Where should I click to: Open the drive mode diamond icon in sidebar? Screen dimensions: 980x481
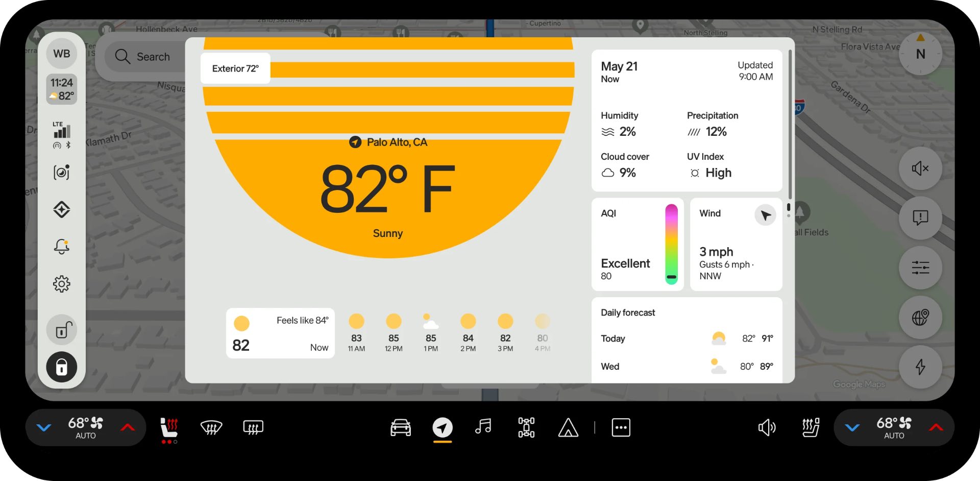click(61, 209)
